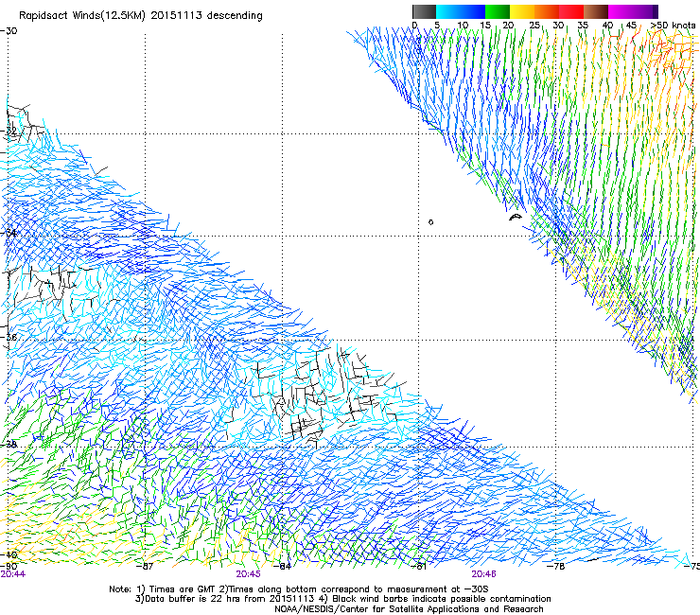Click legend tick label '45'

pyautogui.click(x=631, y=26)
